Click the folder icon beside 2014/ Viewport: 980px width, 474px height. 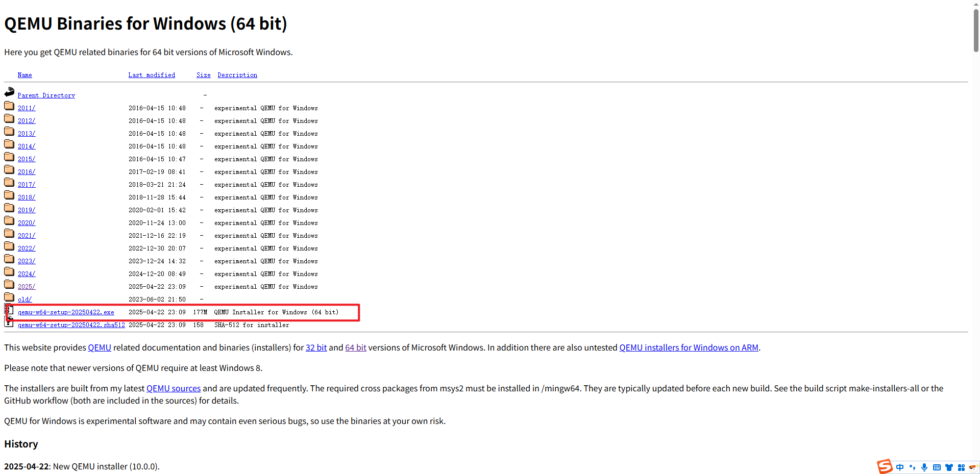pyautogui.click(x=9, y=144)
